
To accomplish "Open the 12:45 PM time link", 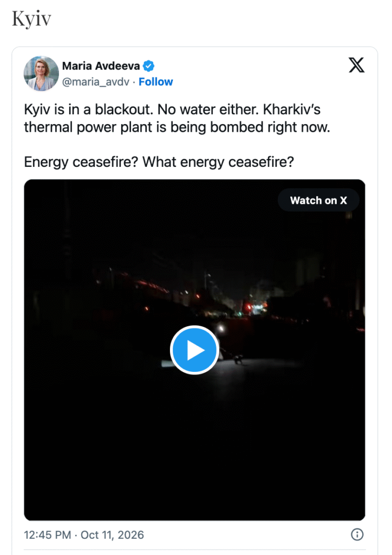I will 47,534.
